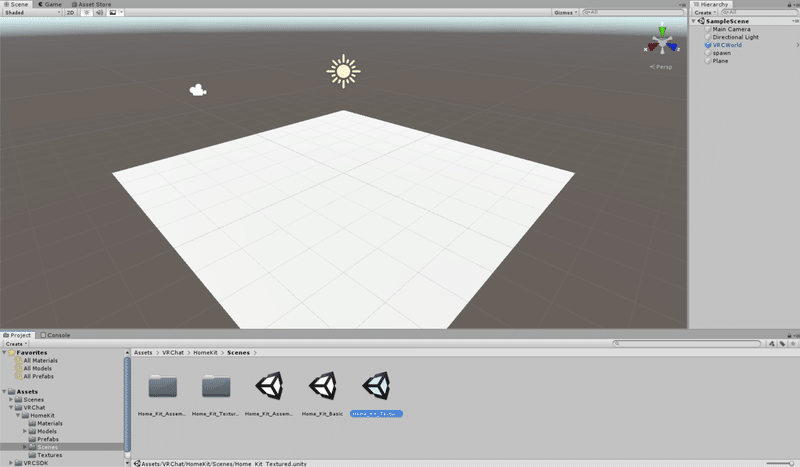
Task: Select the Home_Kit_Assem folder thumbnail
Action: click(163, 386)
